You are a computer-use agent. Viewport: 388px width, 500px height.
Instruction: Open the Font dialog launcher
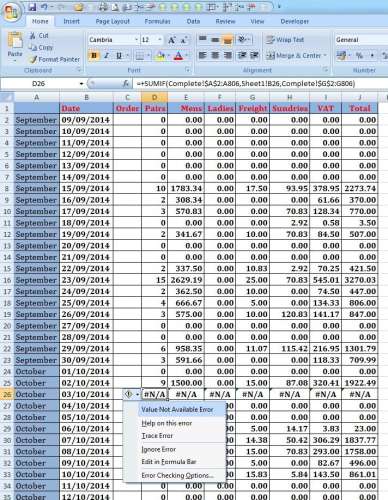coord(188,70)
